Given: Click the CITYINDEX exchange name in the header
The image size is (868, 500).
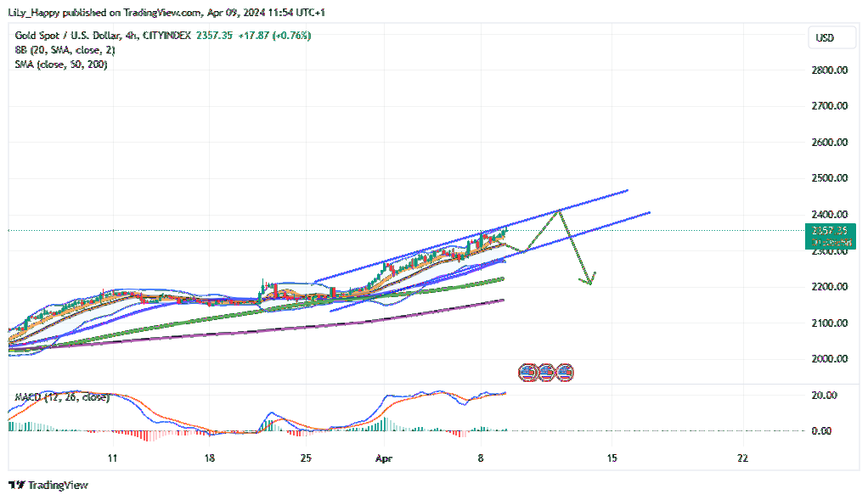Looking at the screenshot, I should click(x=166, y=36).
